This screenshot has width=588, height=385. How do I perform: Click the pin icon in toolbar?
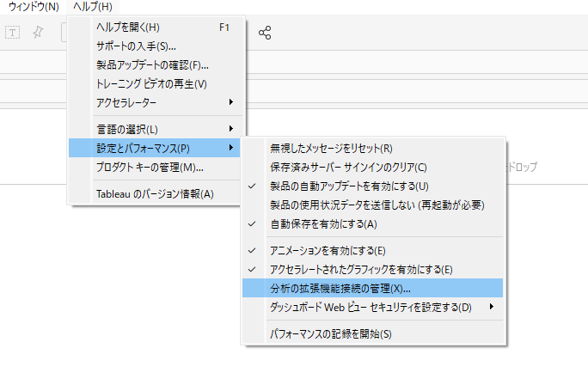pos(37,33)
